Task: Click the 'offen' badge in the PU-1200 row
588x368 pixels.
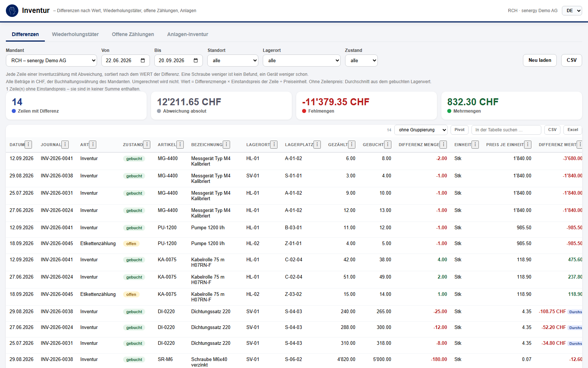Action: point(131,244)
